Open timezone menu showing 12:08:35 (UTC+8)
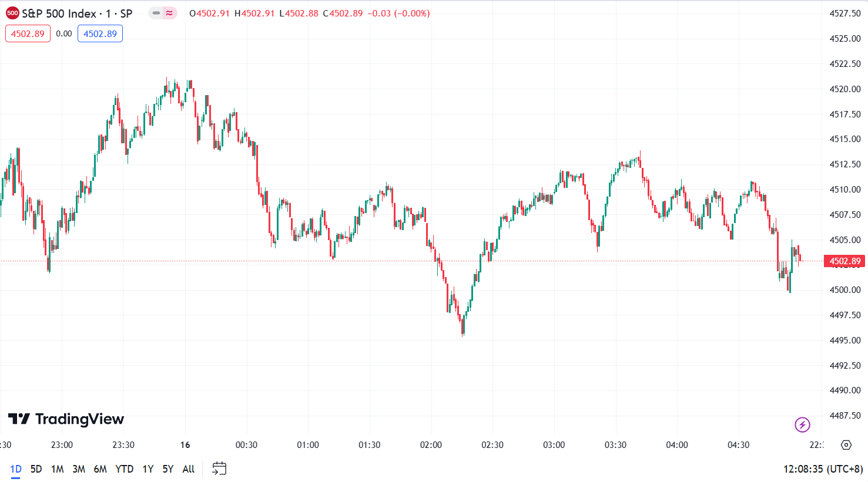This screenshot has height=482, width=868. (x=823, y=469)
